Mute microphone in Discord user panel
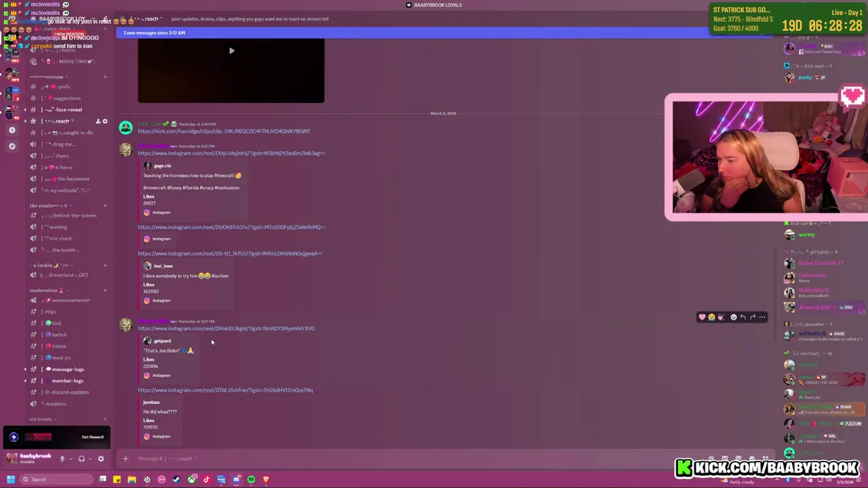 pos(62,459)
